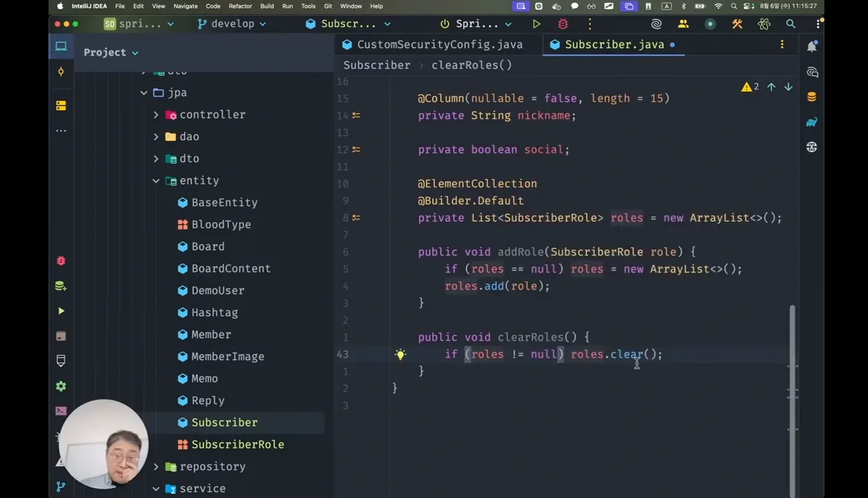Image resolution: width=868 pixels, height=498 pixels.
Task: Open the Services settings gear in left sidebar
Action: pyautogui.click(x=61, y=386)
